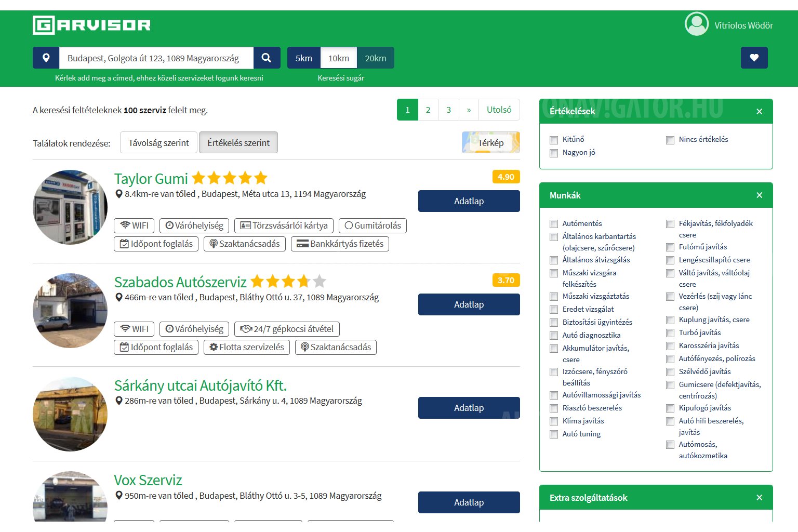Sort results by Távolság szerint
798x532 pixels.
158,142
